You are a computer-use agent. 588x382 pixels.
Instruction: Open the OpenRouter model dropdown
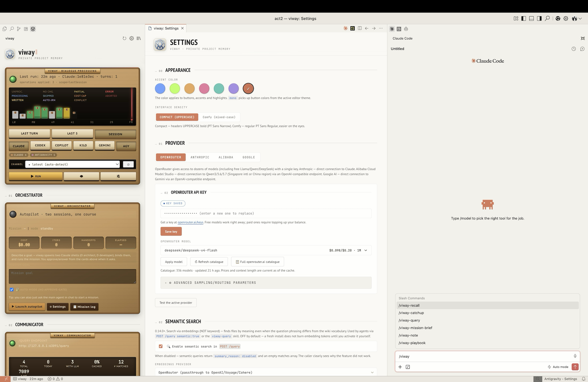[266, 250]
